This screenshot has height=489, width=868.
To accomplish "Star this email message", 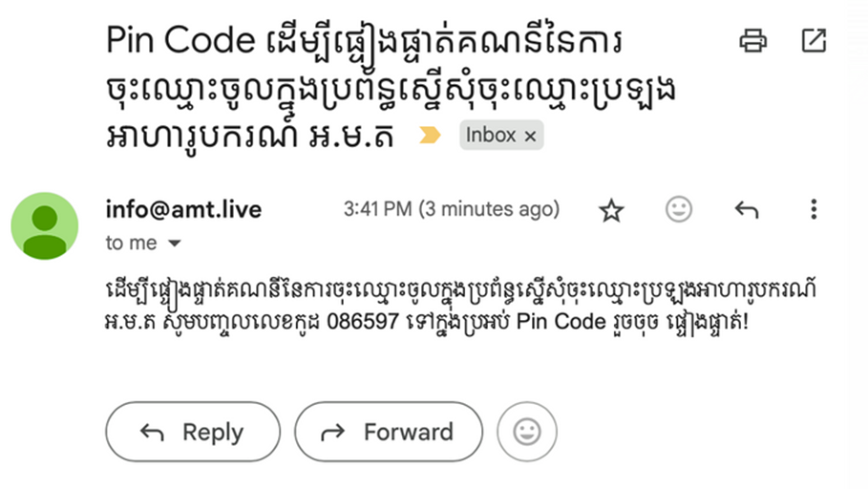I will (611, 211).
